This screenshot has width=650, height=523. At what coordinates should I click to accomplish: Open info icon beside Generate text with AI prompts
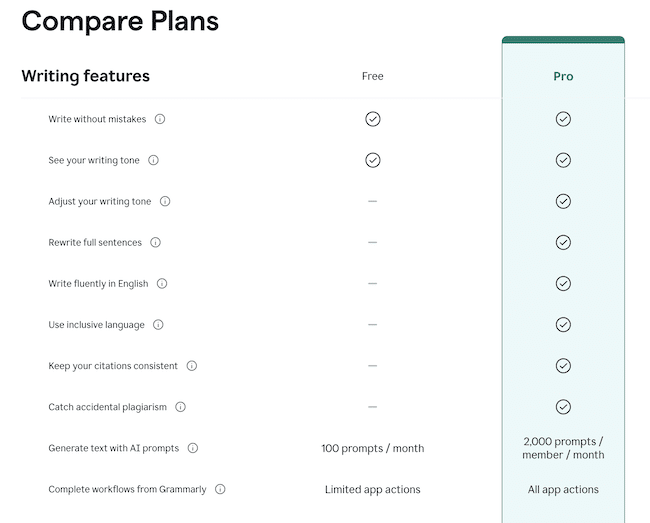(x=193, y=448)
